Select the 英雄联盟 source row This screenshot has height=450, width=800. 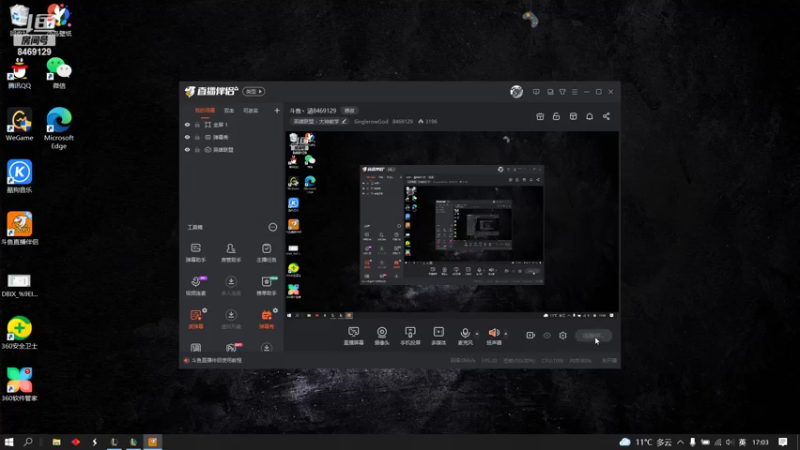(x=232, y=150)
